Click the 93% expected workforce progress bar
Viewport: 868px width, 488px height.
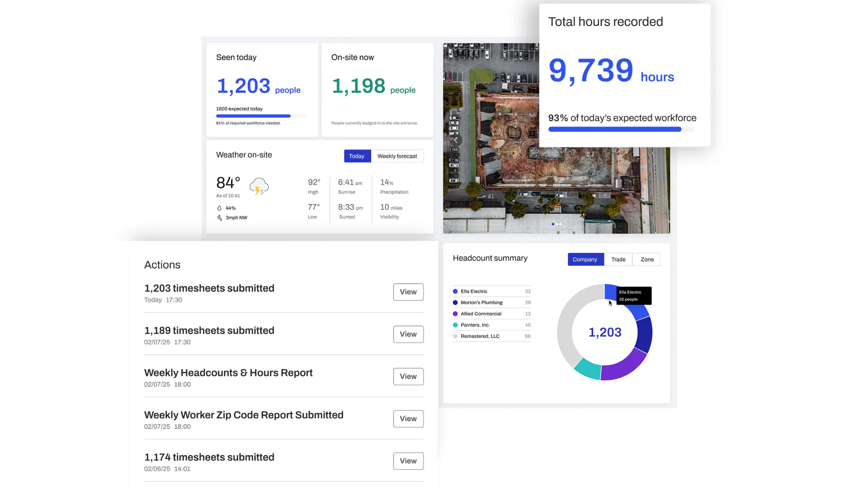click(x=621, y=130)
